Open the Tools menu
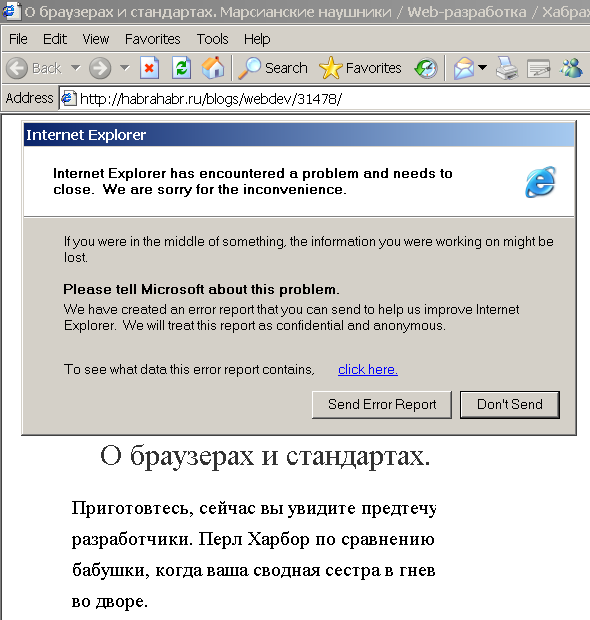Screen dimensions: 590x620 click(212, 39)
